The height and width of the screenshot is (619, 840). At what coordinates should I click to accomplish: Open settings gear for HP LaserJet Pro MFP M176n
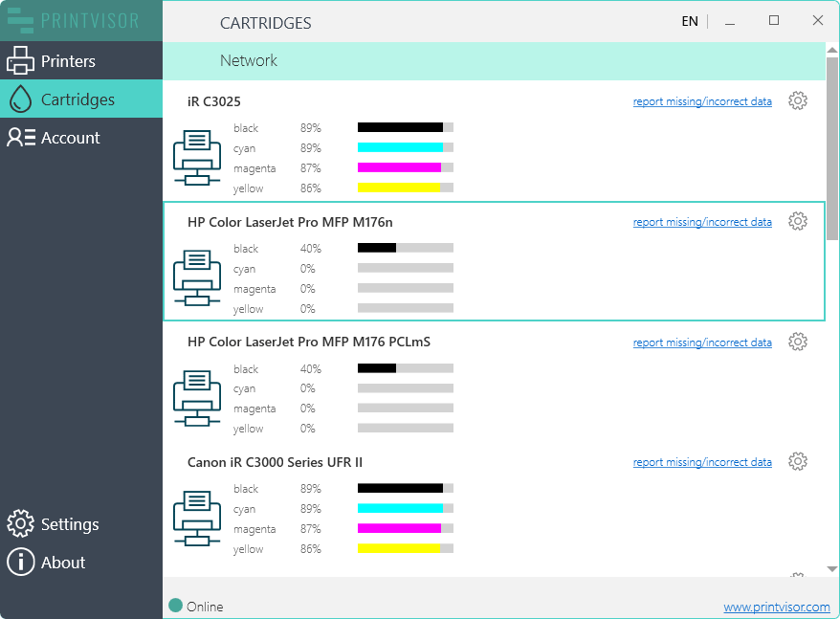pos(798,221)
